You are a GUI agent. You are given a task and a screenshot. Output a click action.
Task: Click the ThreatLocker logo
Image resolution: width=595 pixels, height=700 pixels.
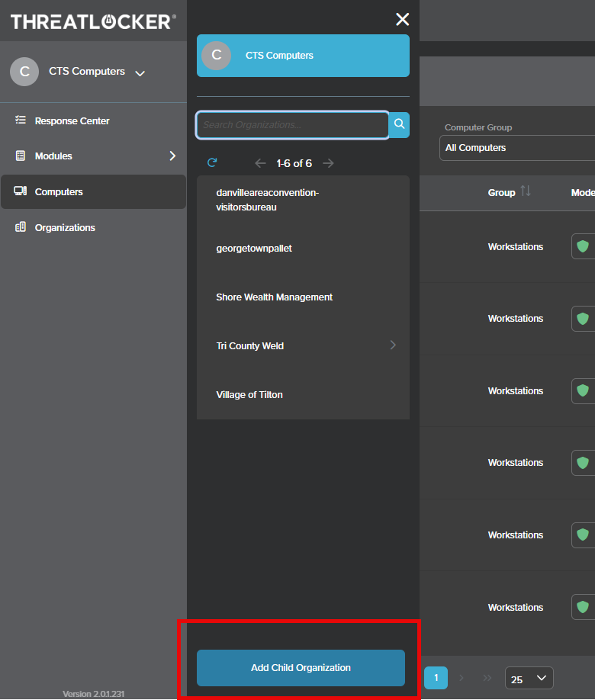pos(93,21)
